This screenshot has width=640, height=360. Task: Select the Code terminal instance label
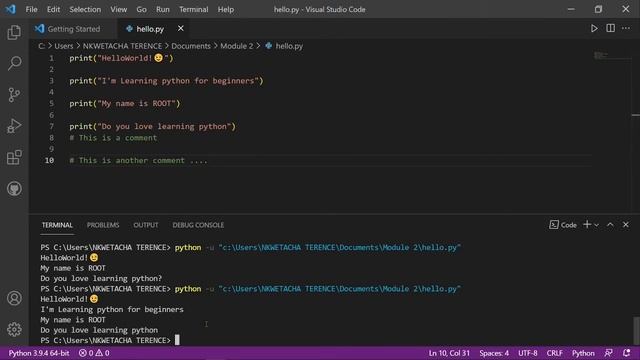point(563,225)
